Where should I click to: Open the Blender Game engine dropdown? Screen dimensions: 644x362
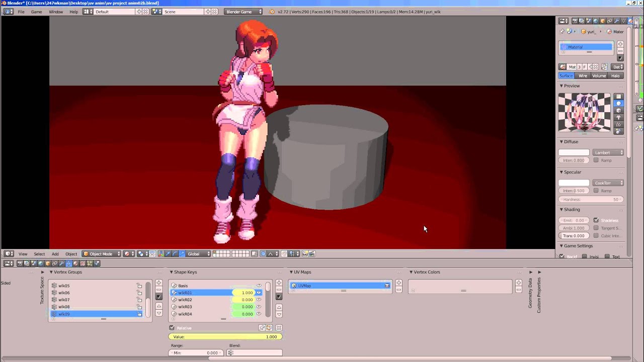[x=244, y=12]
